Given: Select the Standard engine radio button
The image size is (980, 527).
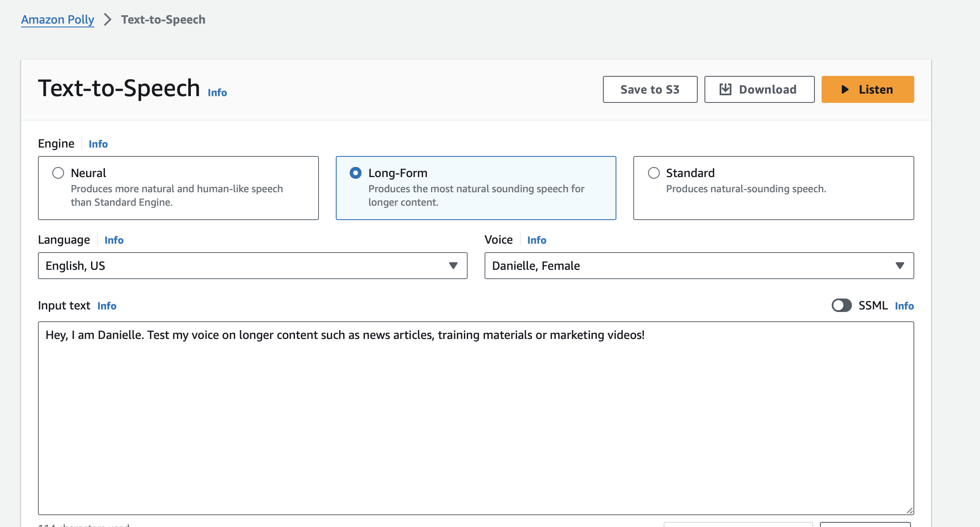Looking at the screenshot, I should click(653, 173).
